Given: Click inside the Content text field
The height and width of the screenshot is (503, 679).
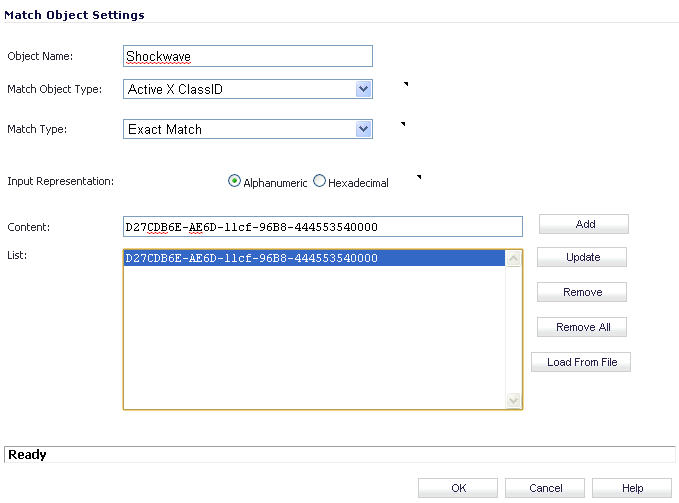Looking at the screenshot, I should click(x=323, y=227).
